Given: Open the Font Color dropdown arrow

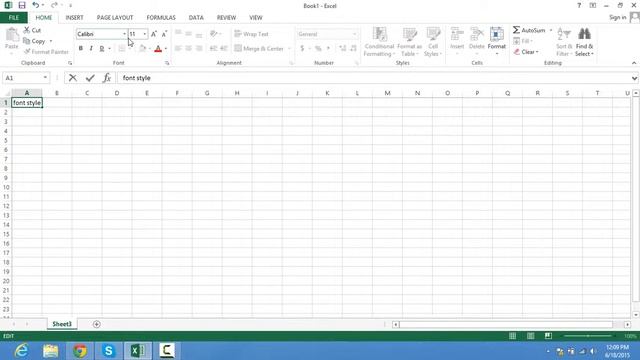Looking at the screenshot, I should pos(166,49).
